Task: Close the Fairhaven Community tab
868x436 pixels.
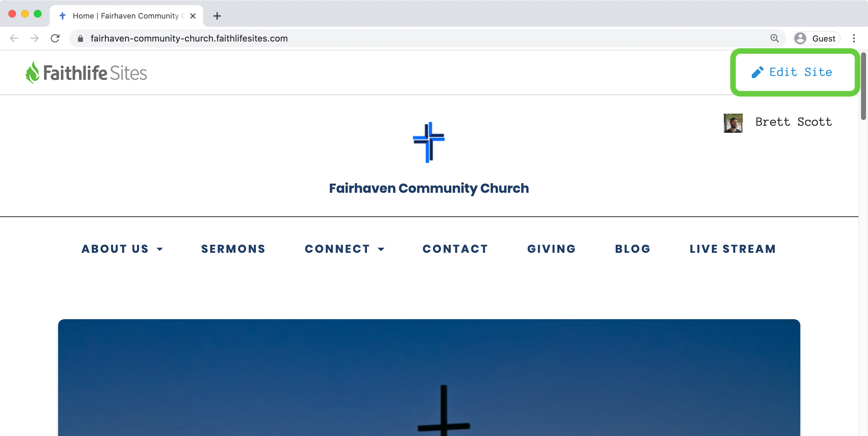Action: tap(193, 16)
